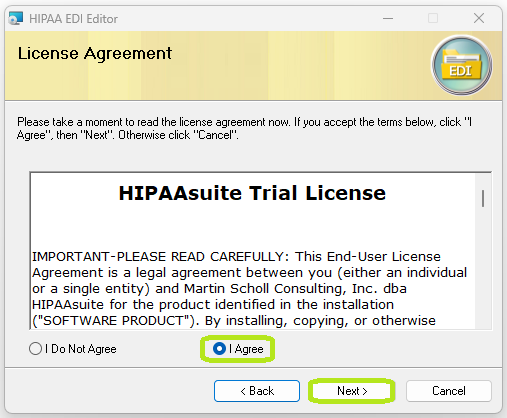Click the "HIPAA EDI Editor" window title
507x418 pixels.
point(73,19)
